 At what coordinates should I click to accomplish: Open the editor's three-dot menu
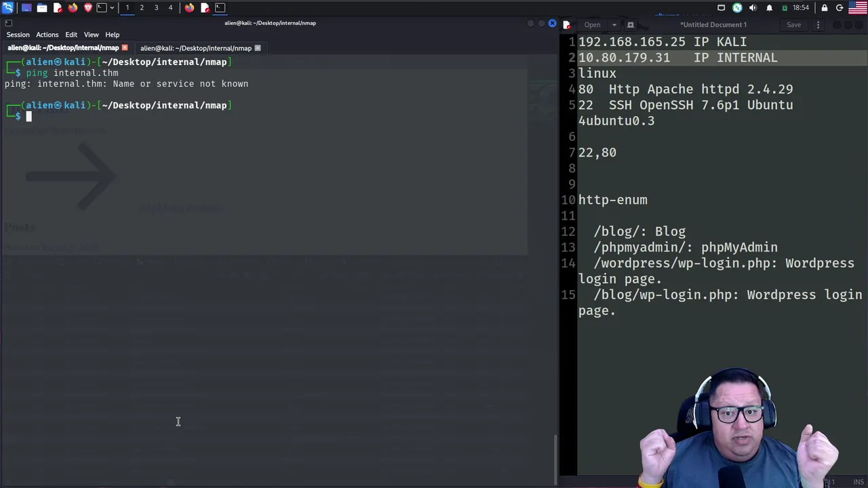(818, 25)
